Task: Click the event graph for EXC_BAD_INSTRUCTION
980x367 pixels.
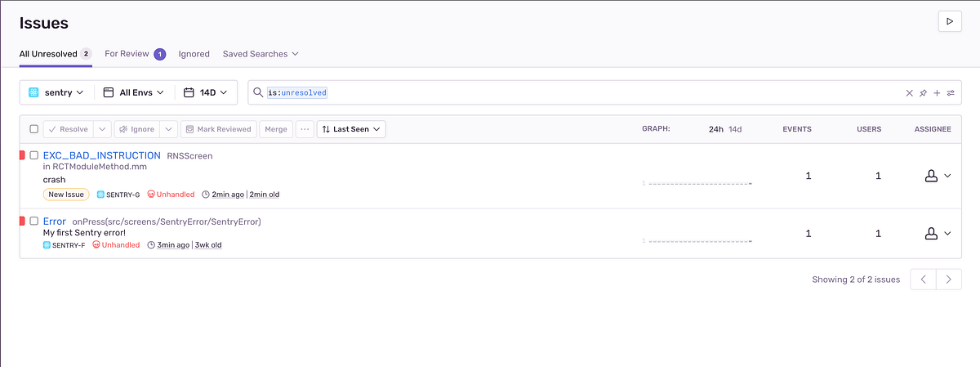Action: pyautogui.click(x=697, y=183)
